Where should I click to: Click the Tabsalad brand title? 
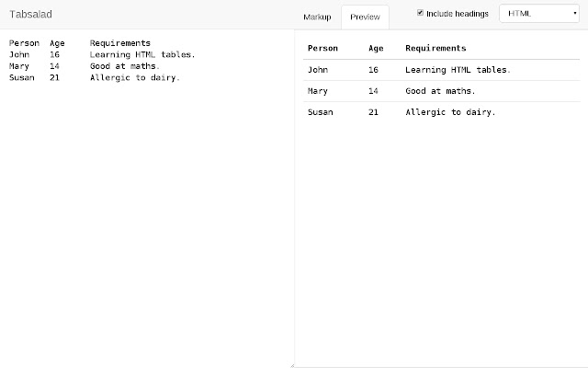coord(29,14)
